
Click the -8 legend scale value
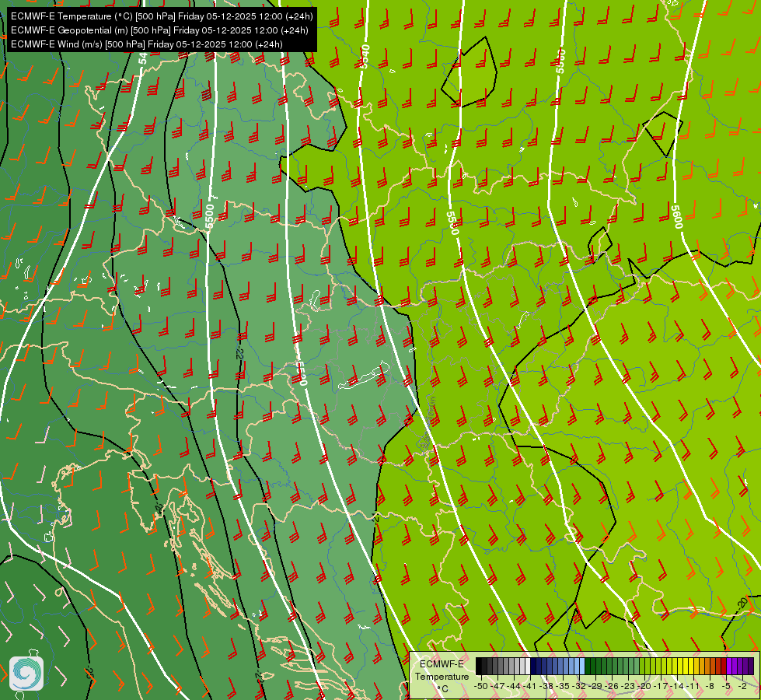pyautogui.click(x=710, y=686)
